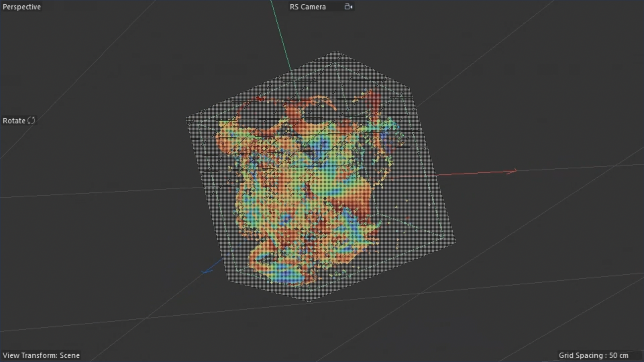Viewport: 644px width, 362px height.
Task: Click the View Transform: Scene label
Action: [41, 355]
